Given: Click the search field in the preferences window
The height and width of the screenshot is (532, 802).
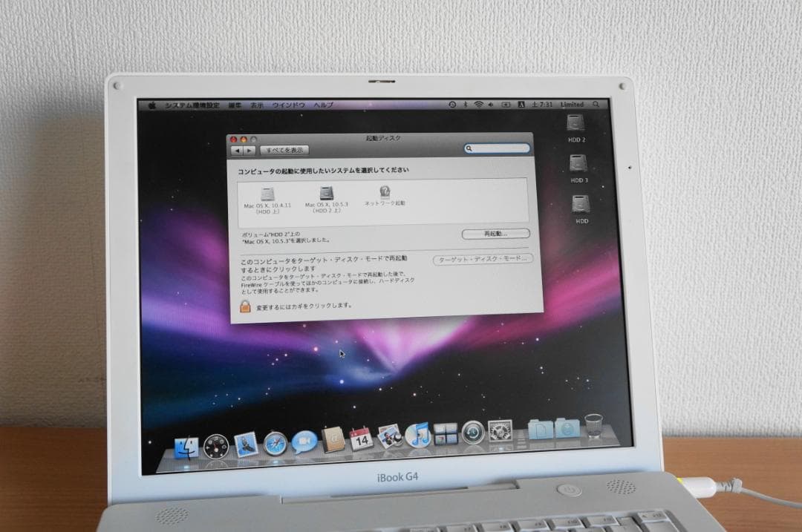Looking at the screenshot, I should click(498, 148).
